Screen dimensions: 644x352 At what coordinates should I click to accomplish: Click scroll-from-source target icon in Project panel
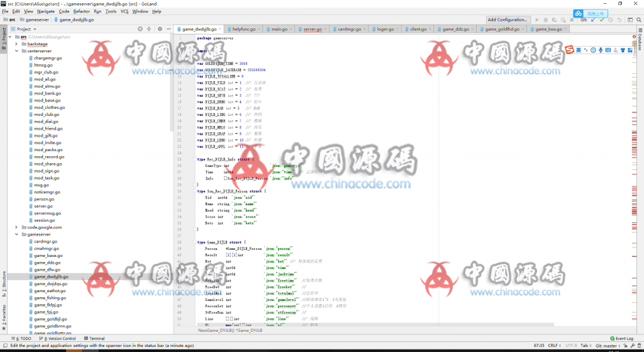[x=140, y=29]
